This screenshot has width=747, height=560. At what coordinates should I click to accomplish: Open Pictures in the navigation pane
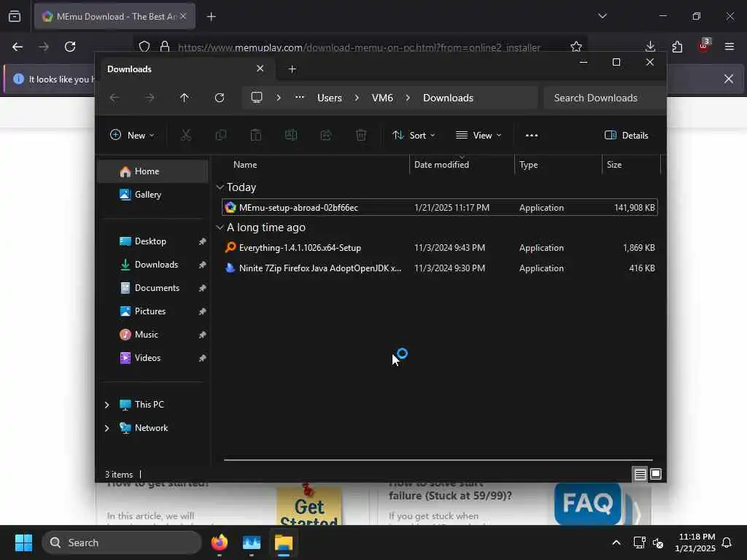point(152,311)
